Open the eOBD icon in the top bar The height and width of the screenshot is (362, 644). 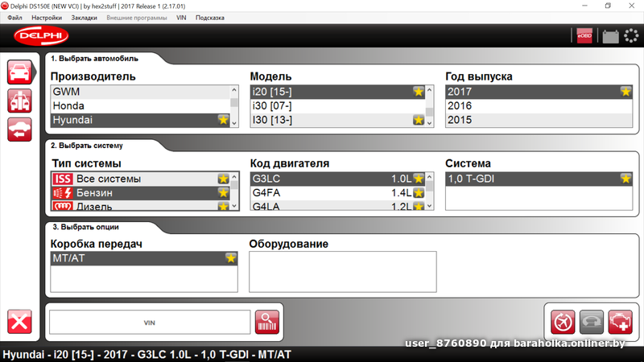(x=584, y=35)
